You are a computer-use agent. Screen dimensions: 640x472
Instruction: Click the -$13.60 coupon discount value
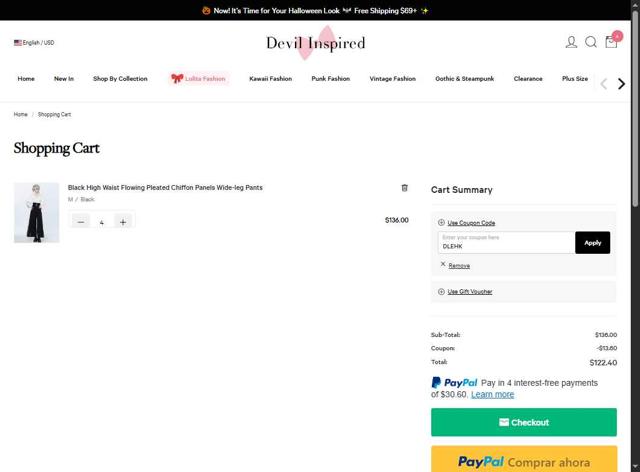(607, 348)
